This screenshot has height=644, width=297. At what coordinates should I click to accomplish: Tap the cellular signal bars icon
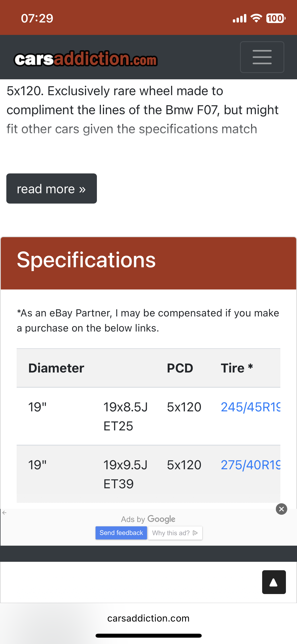pyautogui.click(x=239, y=19)
